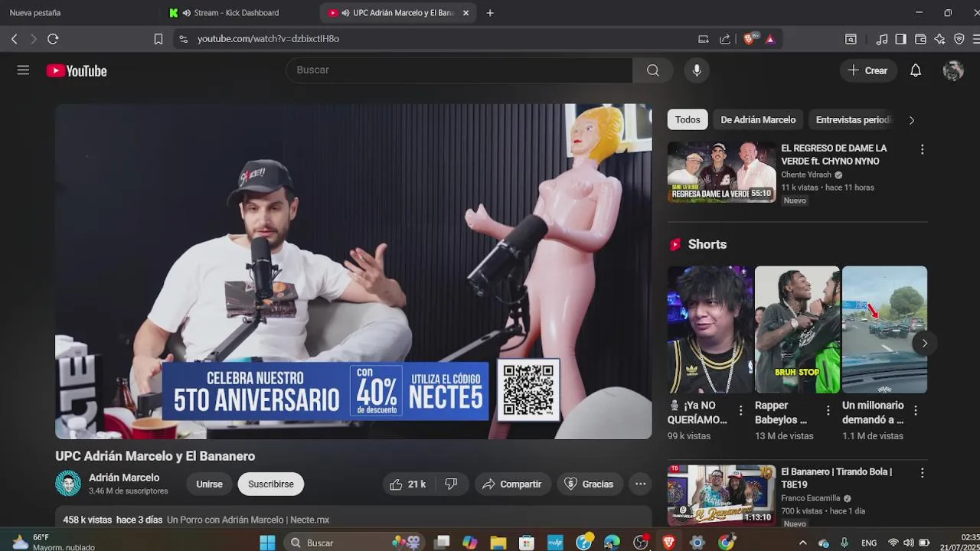The height and width of the screenshot is (551, 980).
Task: Open the ENG language indicator
Action: (x=869, y=543)
